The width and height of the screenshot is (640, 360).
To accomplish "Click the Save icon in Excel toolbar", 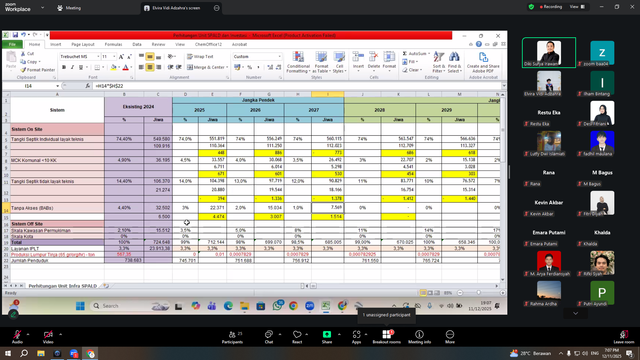I will click(15, 35).
